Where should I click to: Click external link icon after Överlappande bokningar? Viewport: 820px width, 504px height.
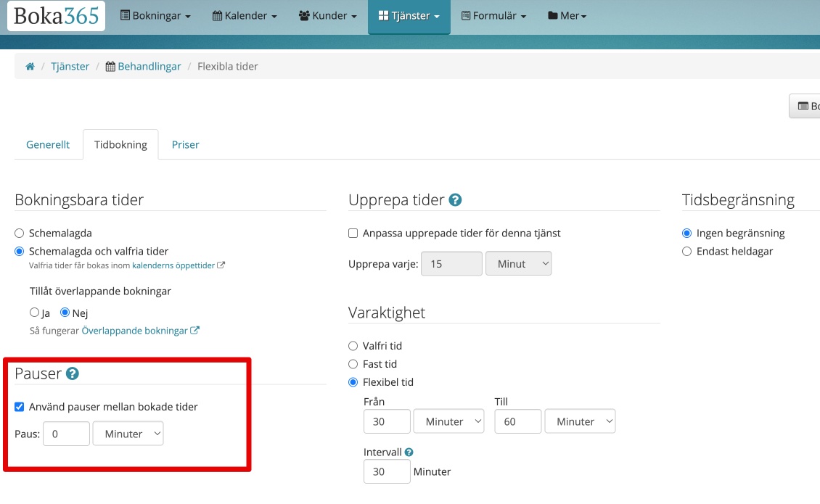point(194,331)
